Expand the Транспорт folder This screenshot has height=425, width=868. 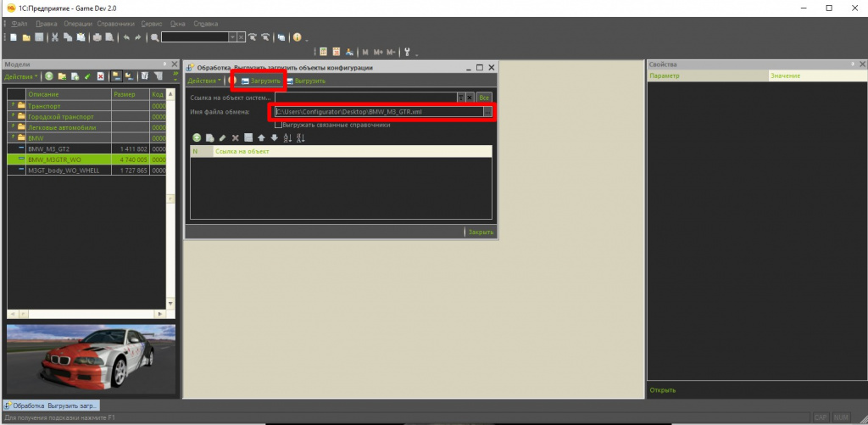pos(14,105)
